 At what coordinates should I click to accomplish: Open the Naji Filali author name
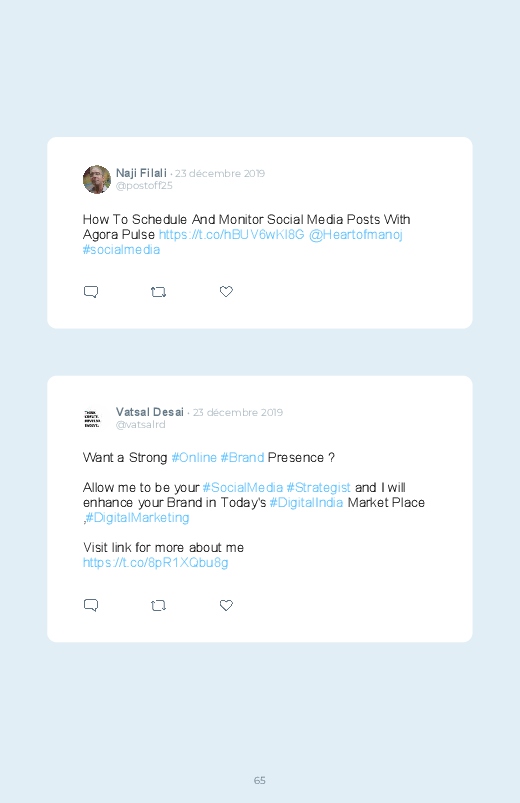pos(141,173)
